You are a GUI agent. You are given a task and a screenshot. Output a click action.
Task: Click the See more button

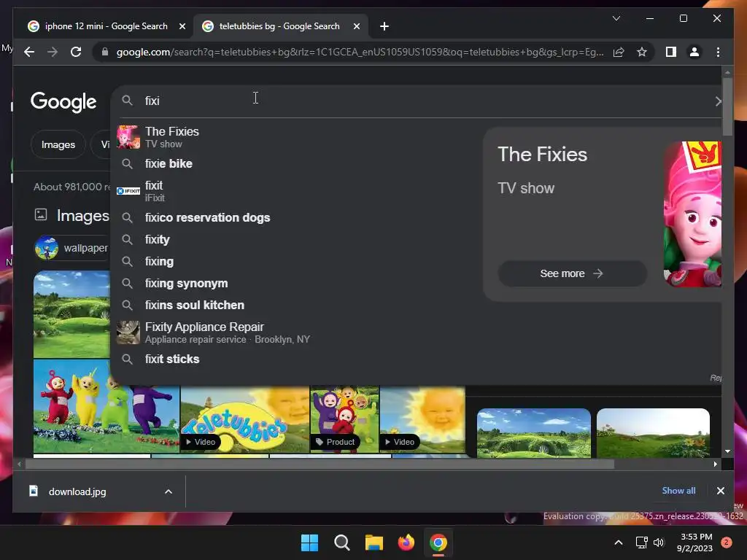[572, 273]
